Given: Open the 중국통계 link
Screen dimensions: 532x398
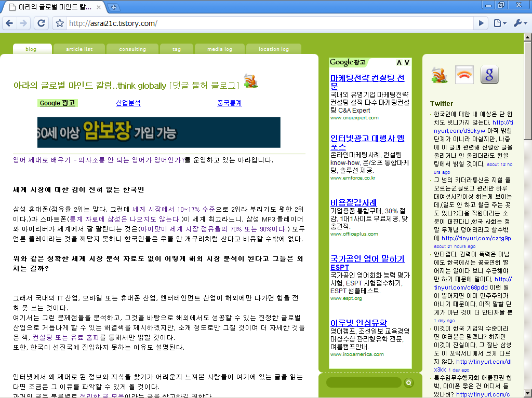Looking at the screenshot, I should (x=229, y=103).
